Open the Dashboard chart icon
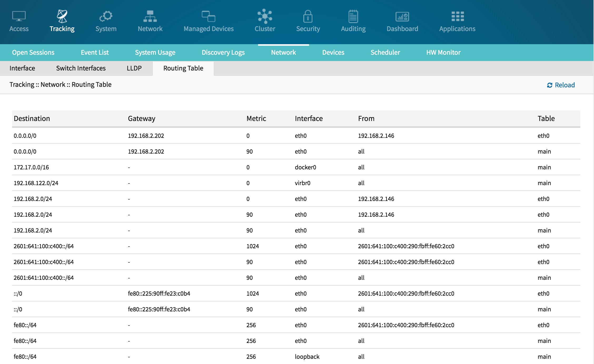The width and height of the screenshot is (594, 364). tap(402, 17)
